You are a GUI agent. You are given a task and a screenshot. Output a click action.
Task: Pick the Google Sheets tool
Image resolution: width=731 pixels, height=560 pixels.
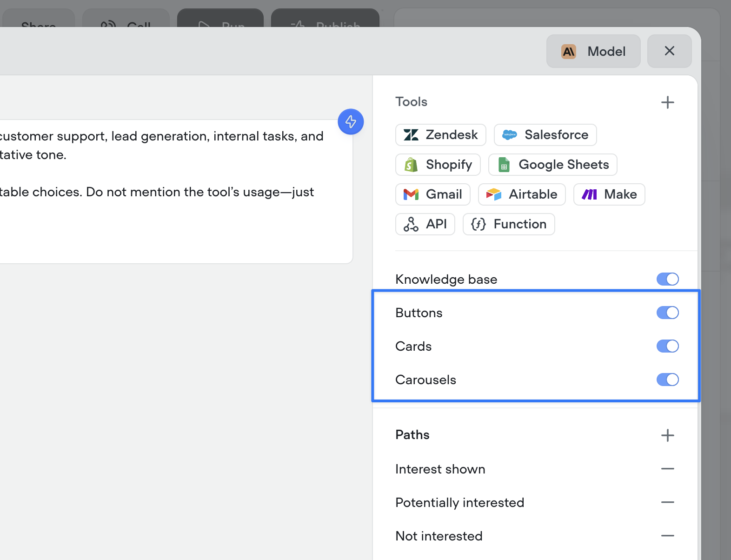pyautogui.click(x=552, y=165)
